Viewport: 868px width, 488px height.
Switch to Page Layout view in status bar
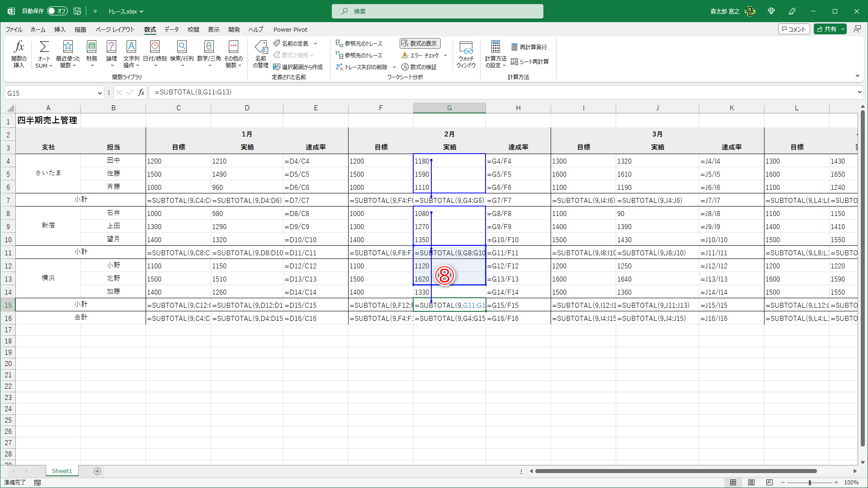[751, 483]
